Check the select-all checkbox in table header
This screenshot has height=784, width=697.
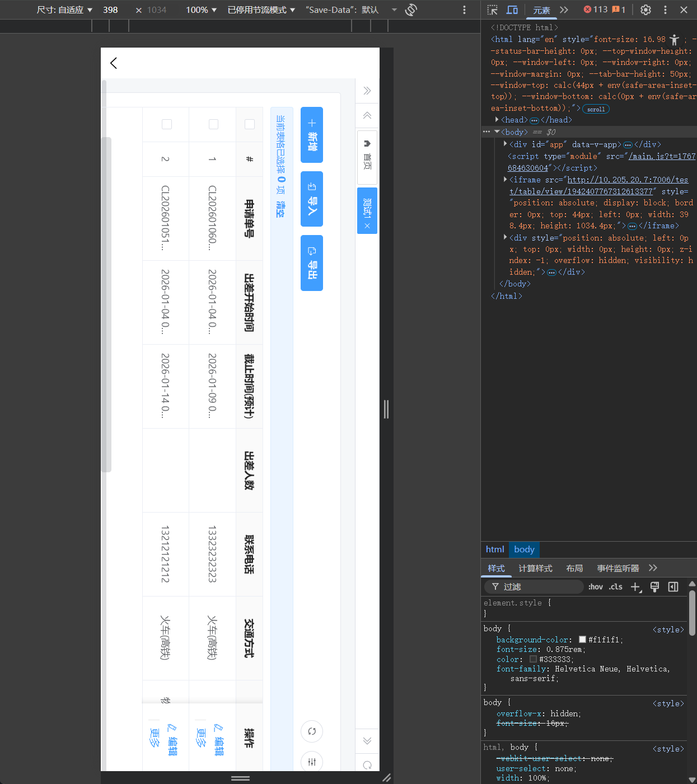(x=250, y=124)
